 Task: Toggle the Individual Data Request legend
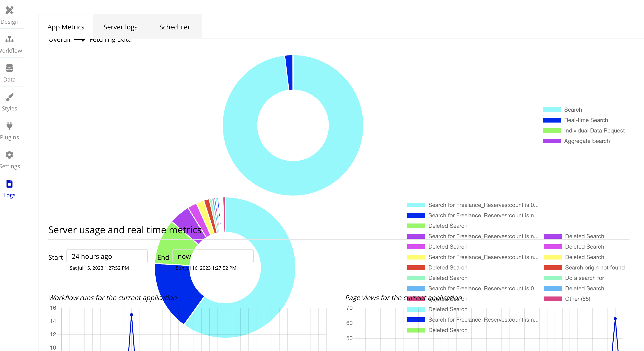(x=594, y=131)
